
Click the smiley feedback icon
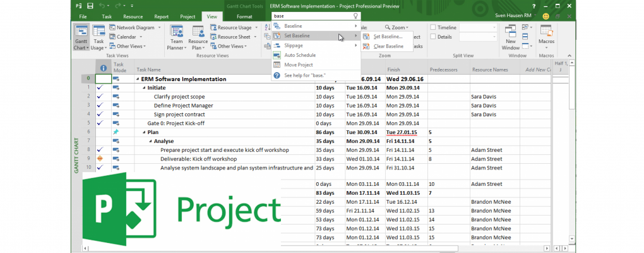[x=546, y=16]
